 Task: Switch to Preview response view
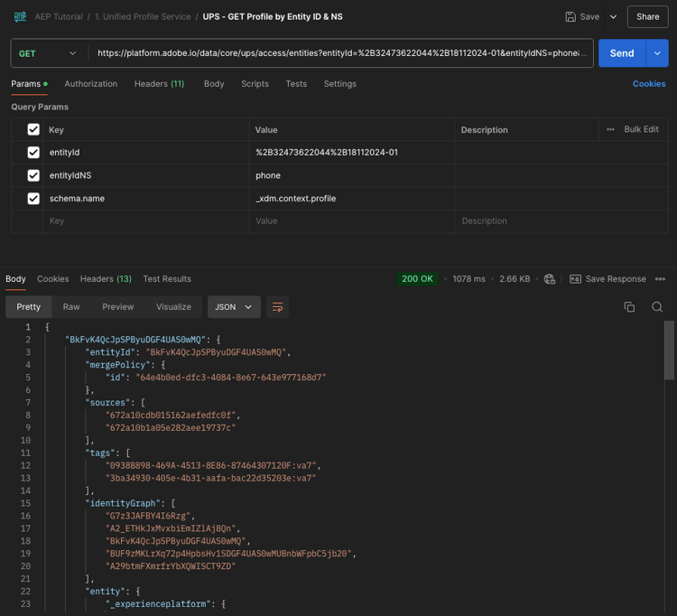coord(118,307)
